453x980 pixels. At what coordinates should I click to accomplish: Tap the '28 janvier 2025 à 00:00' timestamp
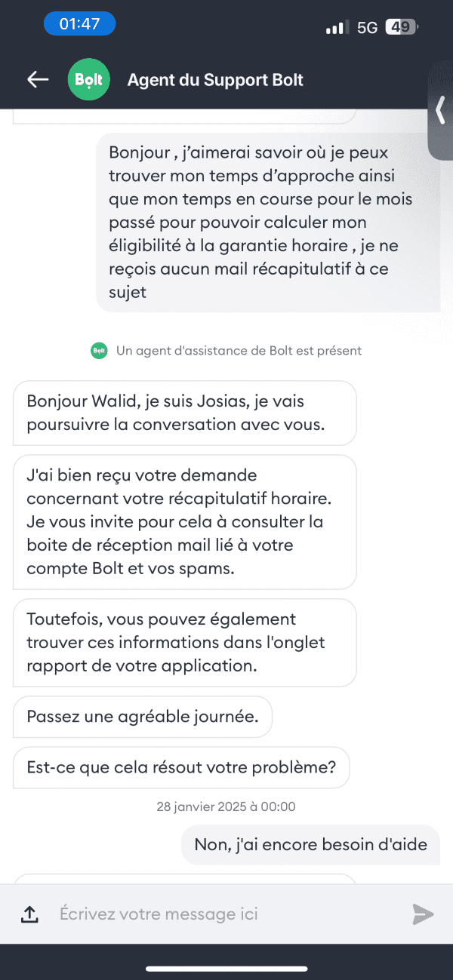click(x=226, y=806)
